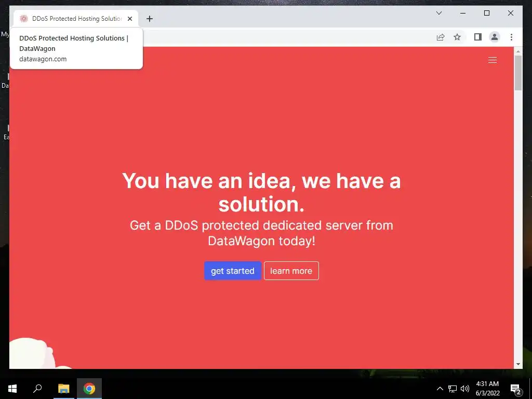Click the 'datawagon.com' text in tab tooltip
The image size is (532, 399).
[43, 59]
